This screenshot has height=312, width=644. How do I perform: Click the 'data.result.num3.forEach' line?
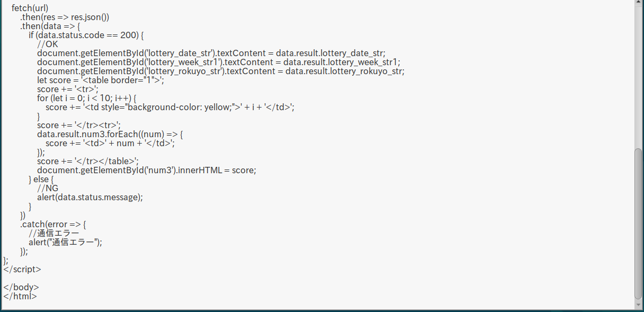pyautogui.click(x=110, y=135)
